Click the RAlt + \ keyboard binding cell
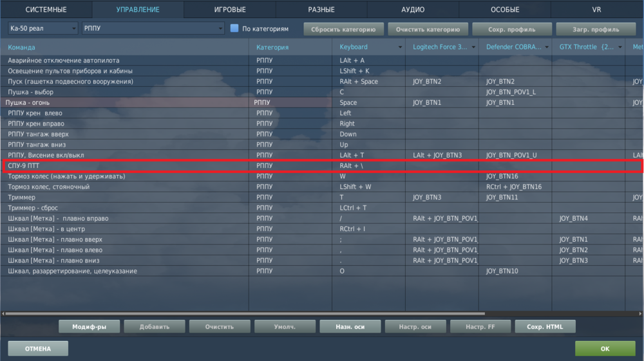 [368, 166]
